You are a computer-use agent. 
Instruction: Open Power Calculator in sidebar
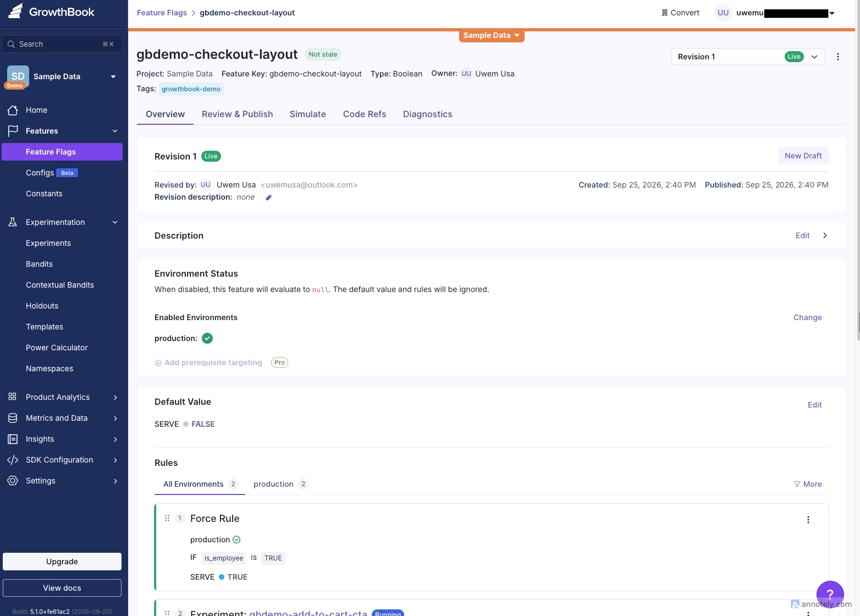tap(57, 348)
